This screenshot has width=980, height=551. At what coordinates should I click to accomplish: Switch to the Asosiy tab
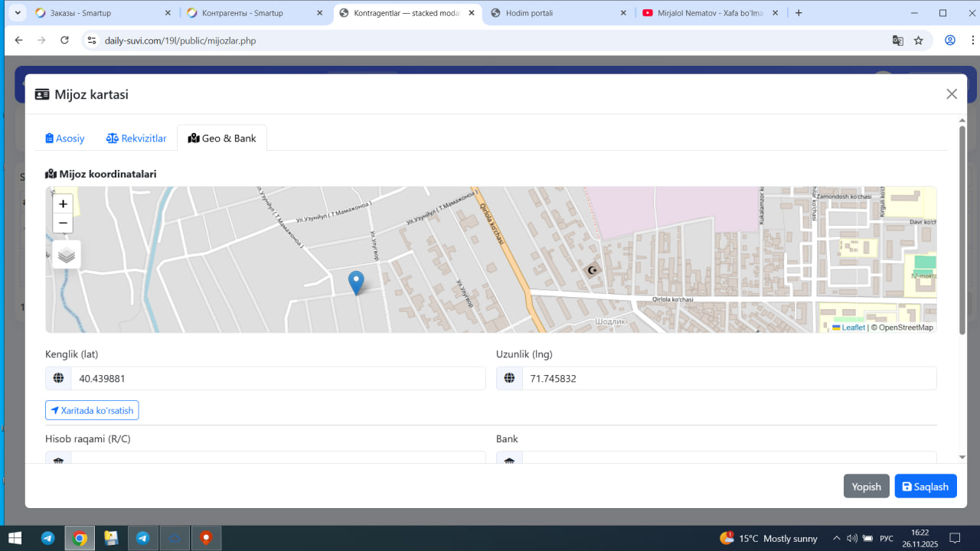(x=65, y=139)
